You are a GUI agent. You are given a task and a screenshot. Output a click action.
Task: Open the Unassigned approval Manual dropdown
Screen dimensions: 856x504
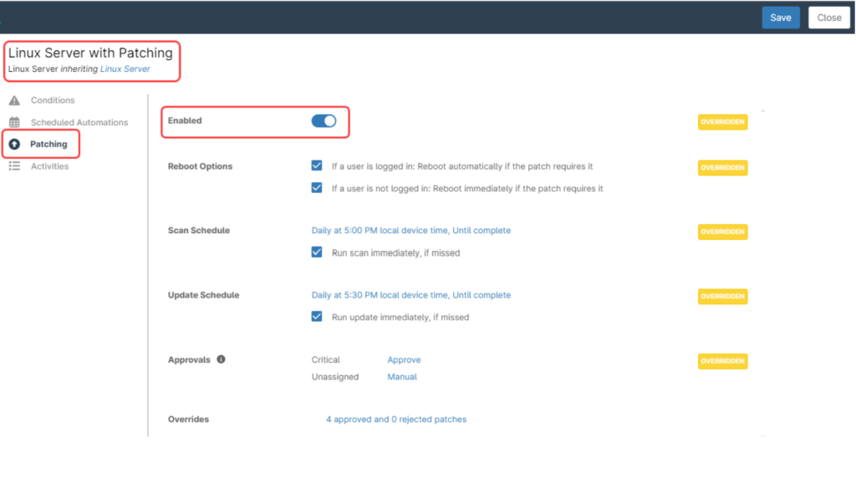coord(402,377)
